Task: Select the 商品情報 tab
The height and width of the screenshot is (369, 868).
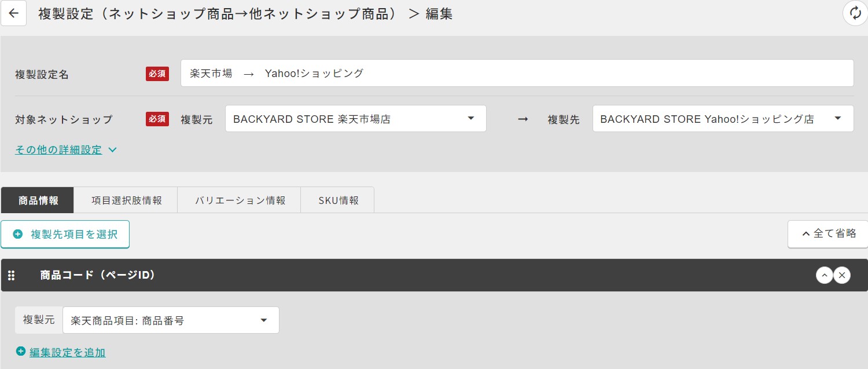Action: coord(38,200)
